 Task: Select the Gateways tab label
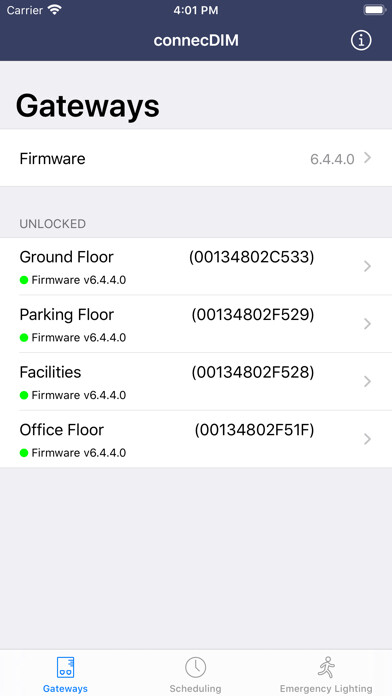pos(65,689)
